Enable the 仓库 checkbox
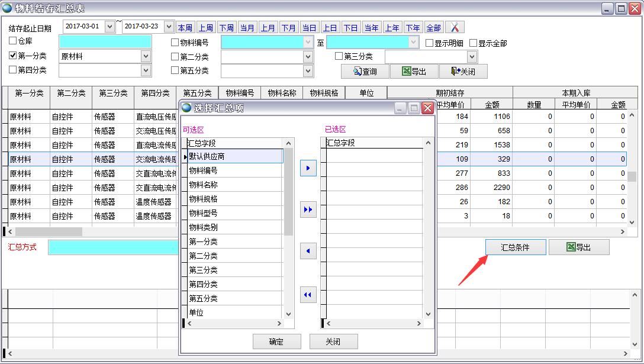 [x=13, y=41]
